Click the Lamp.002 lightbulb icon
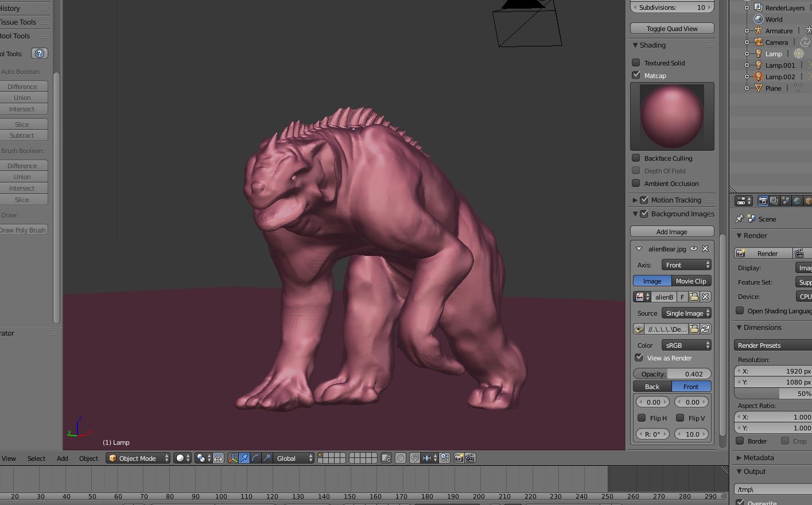The image size is (812, 505). coord(759,77)
